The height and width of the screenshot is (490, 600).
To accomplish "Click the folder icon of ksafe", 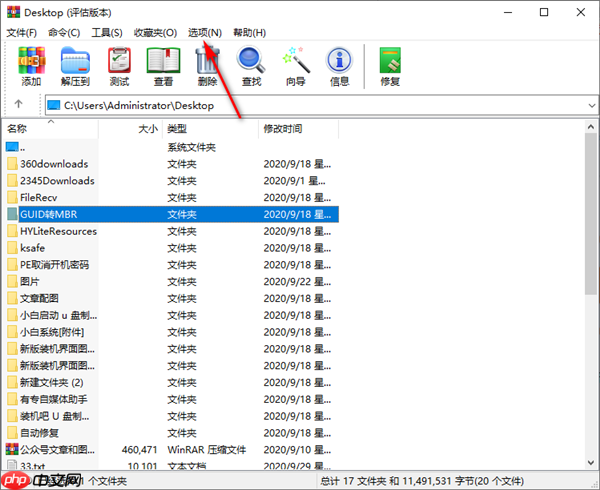I will point(12,248).
